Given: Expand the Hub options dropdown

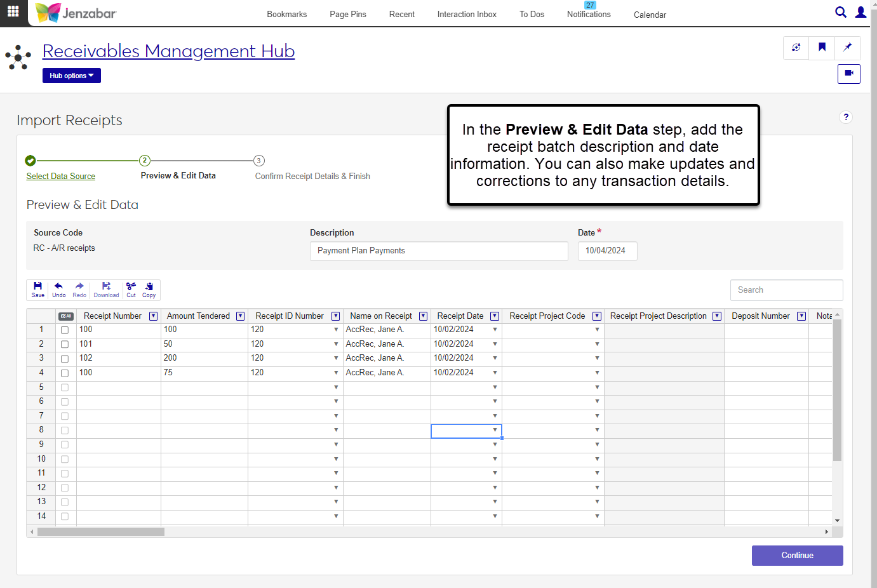Looking at the screenshot, I should pyautogui.click(x=71, y=76).
